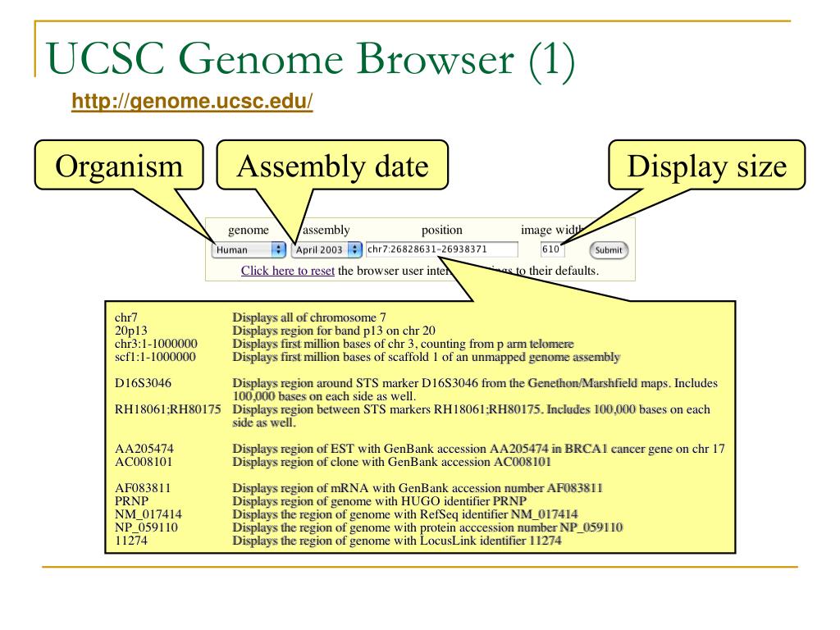
Task: Click the 'assembly' column label
Action: (326, 230)
